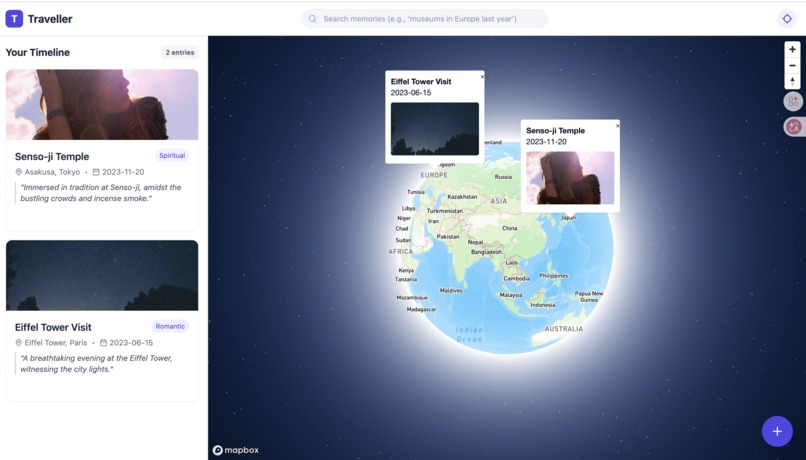Click the Spiritual tag badge
The height and width of the screenshot is (460, 806).
172,156
